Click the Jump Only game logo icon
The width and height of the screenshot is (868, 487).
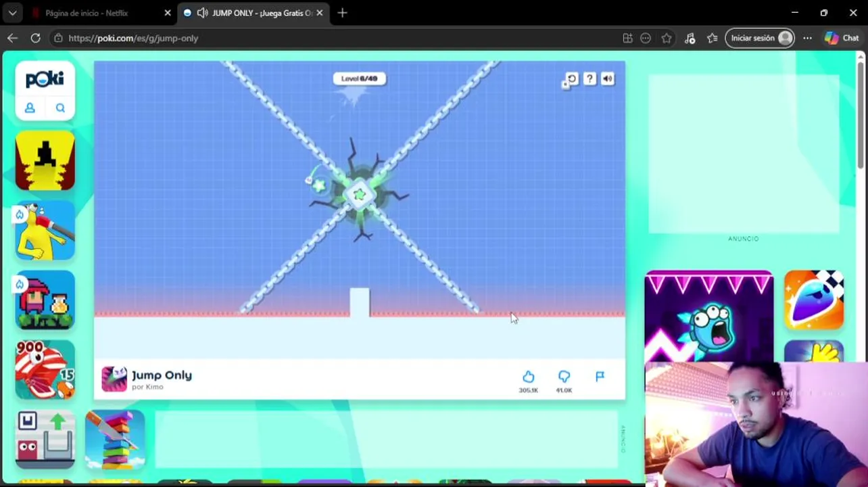114,379
